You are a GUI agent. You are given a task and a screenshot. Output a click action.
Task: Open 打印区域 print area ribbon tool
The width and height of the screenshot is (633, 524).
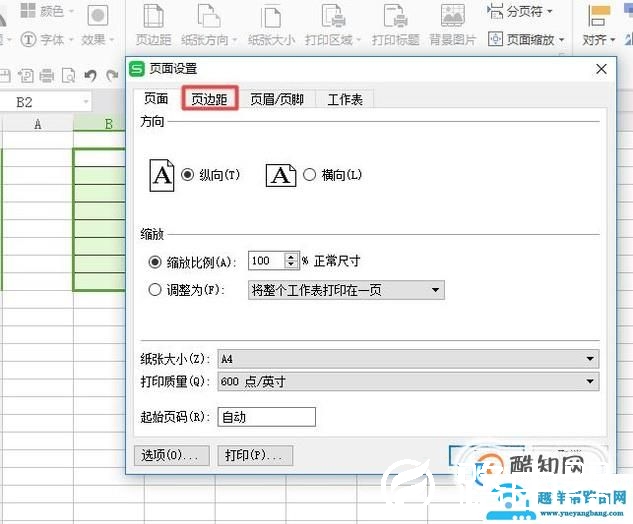(x=333, y=25)
